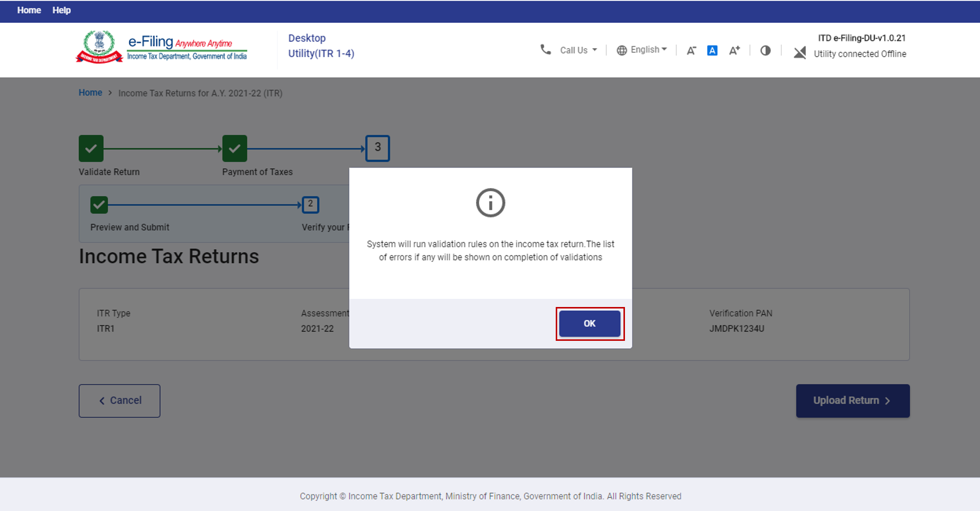
Task: Reset font size with default A icon
Action: [x=712, y=50]
